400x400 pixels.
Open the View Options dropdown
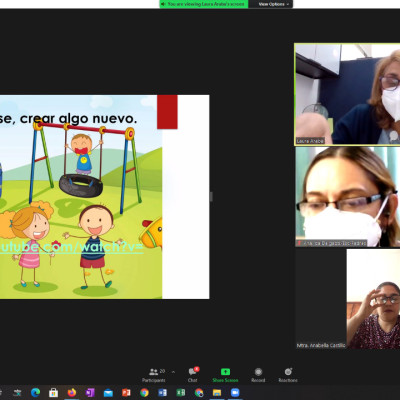(x=273, y=4)
